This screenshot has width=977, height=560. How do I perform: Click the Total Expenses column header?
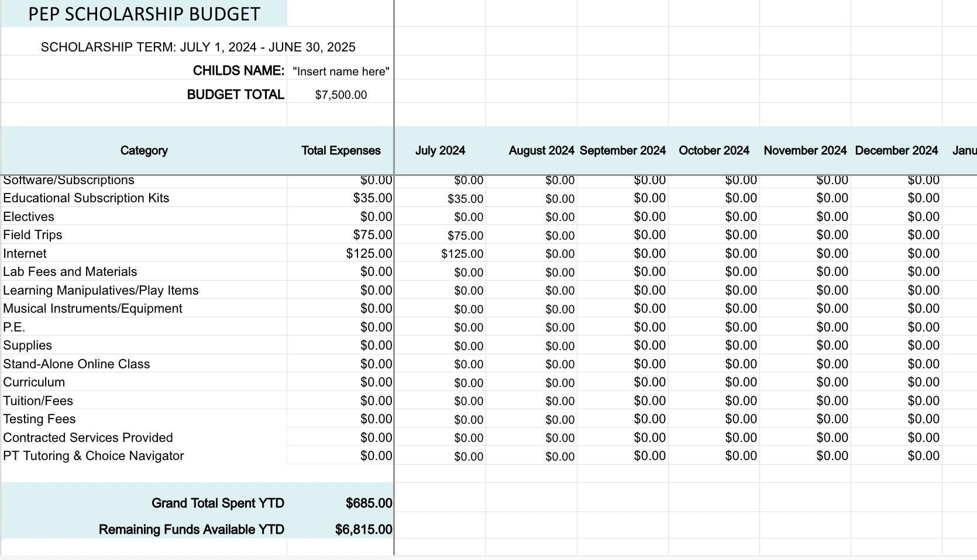point(340,150)
